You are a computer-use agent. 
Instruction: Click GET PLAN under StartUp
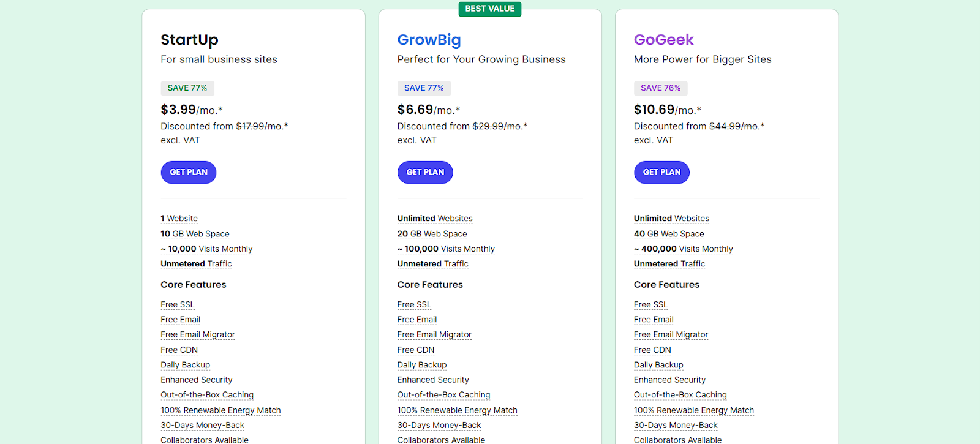tap(189, 172)
